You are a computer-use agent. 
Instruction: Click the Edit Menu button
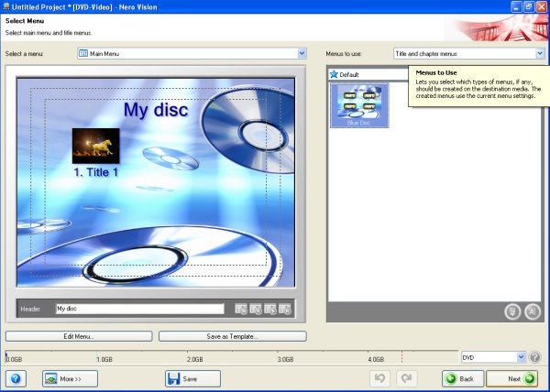coord(79,336)
